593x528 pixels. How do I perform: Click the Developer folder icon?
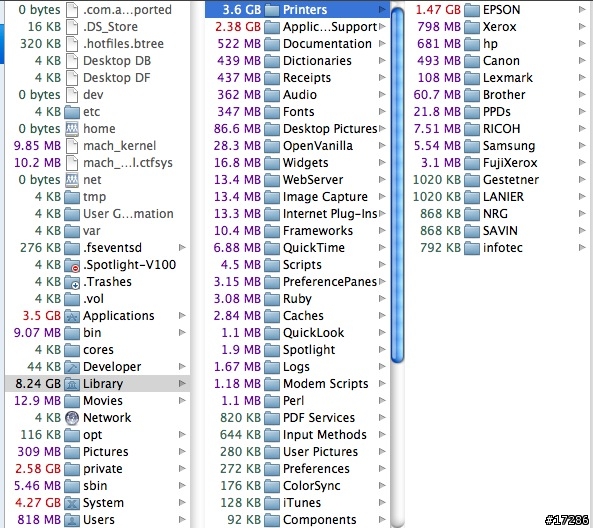(72, 367)
